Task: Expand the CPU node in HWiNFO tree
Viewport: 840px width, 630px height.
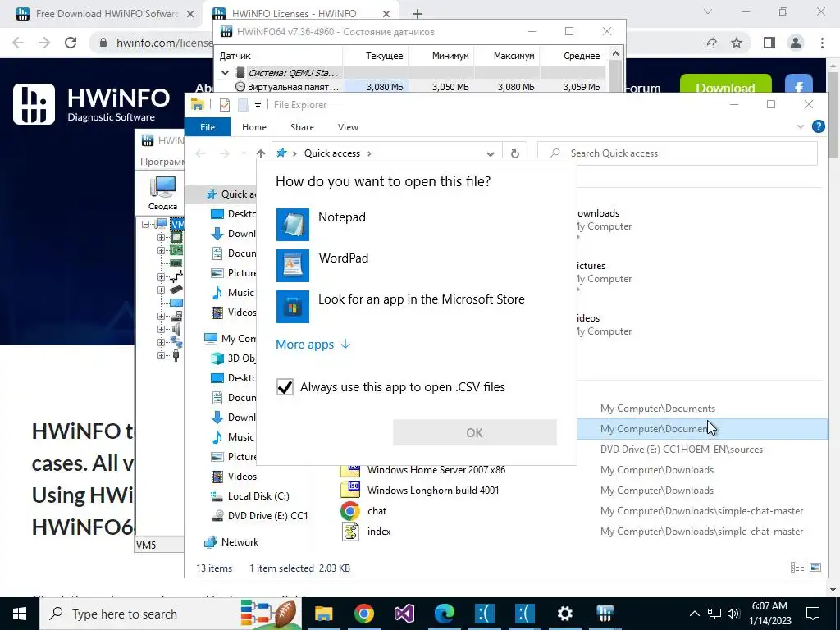Action: [162, 237]
